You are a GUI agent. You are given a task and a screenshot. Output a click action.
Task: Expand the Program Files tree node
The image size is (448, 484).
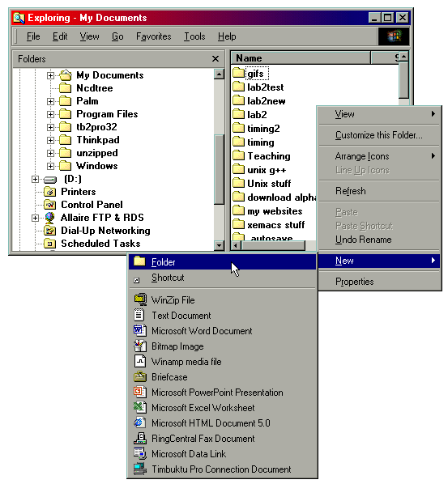click(50, 114)
